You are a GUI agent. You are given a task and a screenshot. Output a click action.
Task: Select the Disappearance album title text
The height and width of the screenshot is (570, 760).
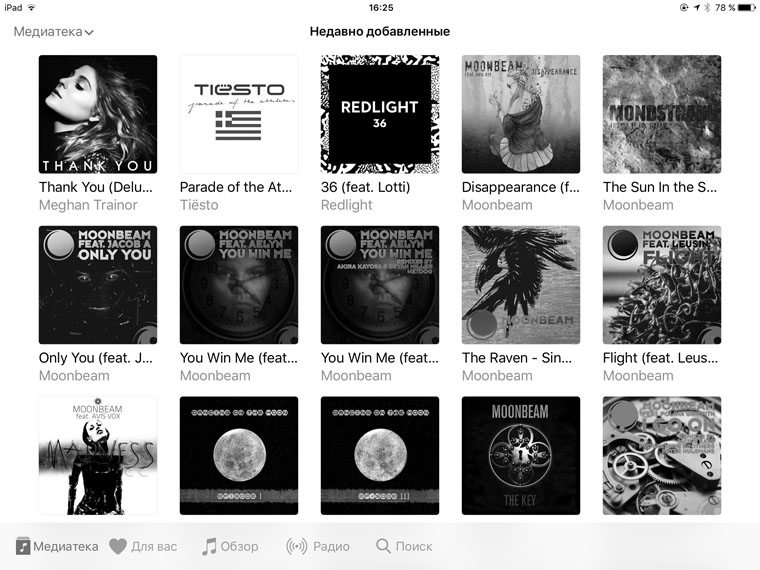click(x=521, y=187)
